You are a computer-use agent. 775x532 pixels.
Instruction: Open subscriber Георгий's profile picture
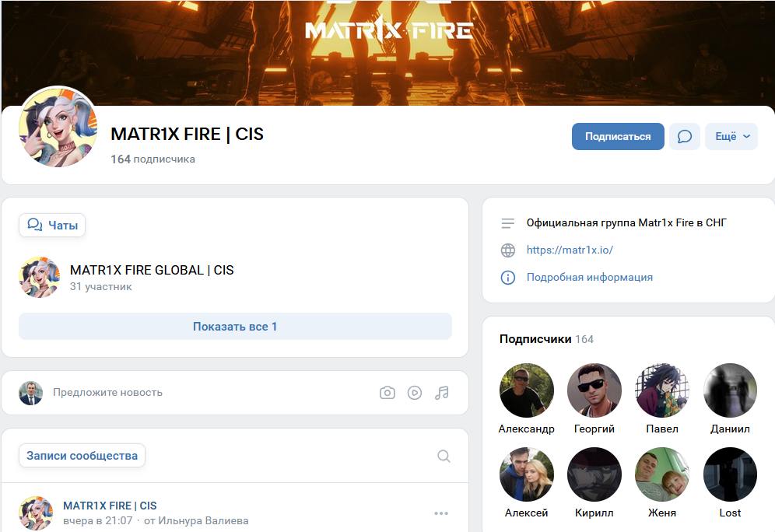(x=594, y=390)
